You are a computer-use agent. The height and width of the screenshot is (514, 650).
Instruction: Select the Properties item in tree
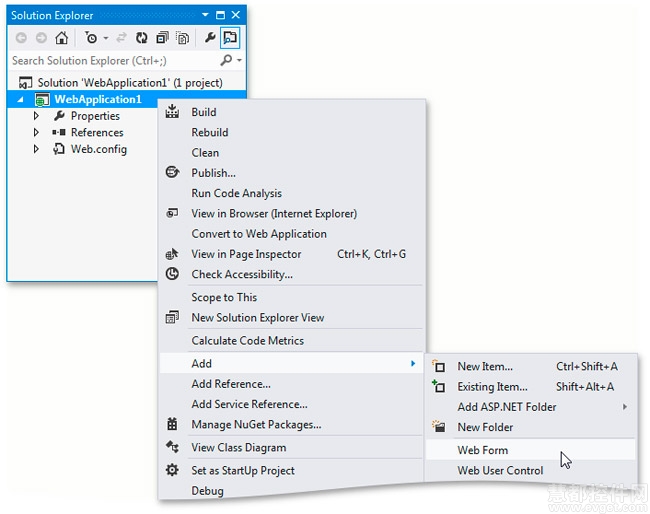(95, 116)
